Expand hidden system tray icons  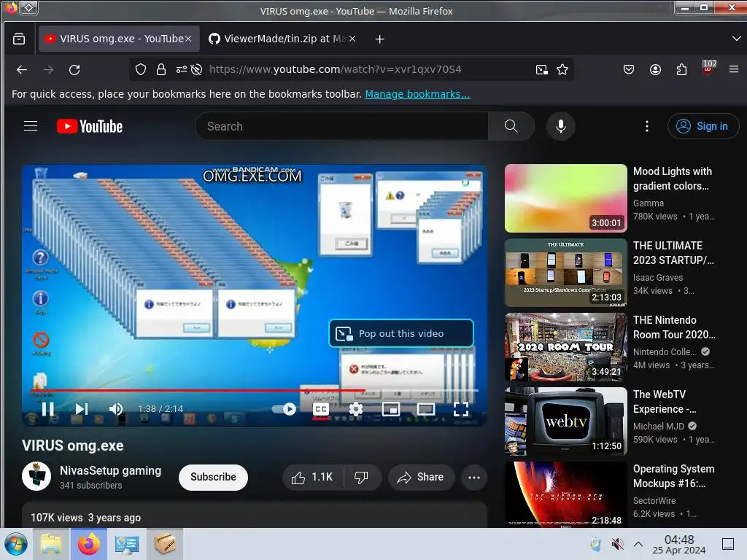[x=638, y=544]
